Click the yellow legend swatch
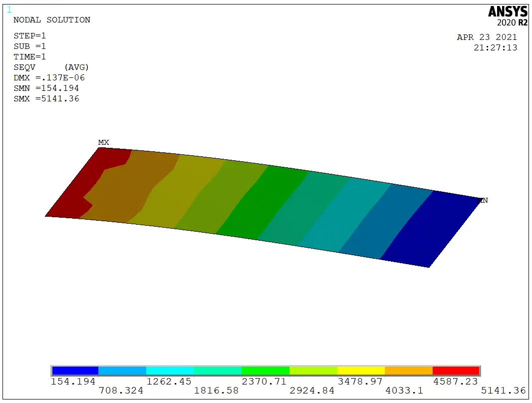 tap(361, 371)
